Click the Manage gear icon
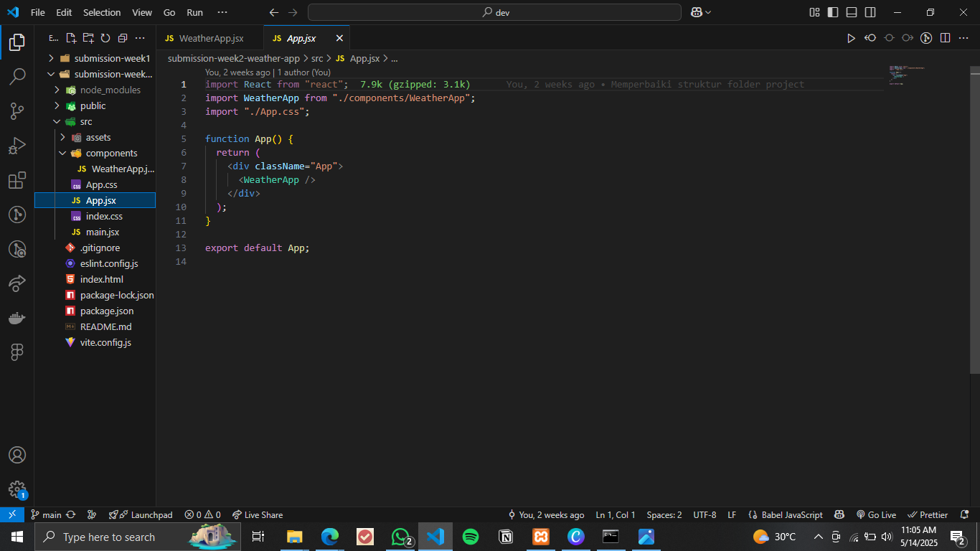The image size is (980, 551). click(x=17, y=489)
